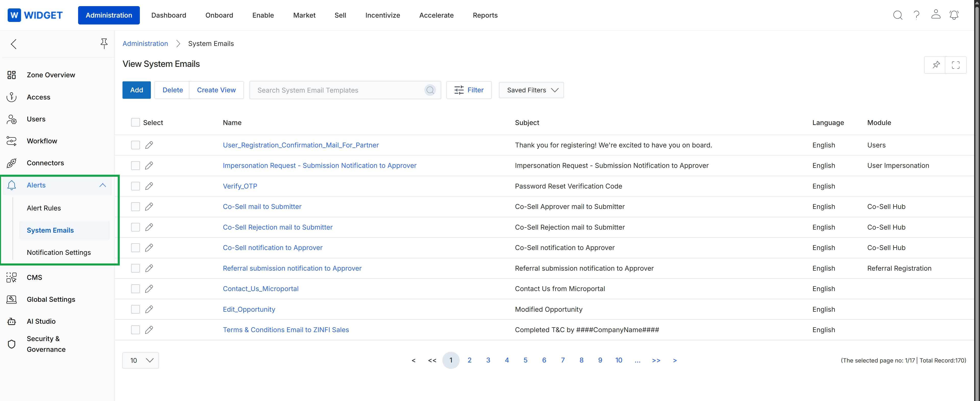
Task: Tick checkbox for Co-Sell notification to Approver
Action: pos(136,248)
